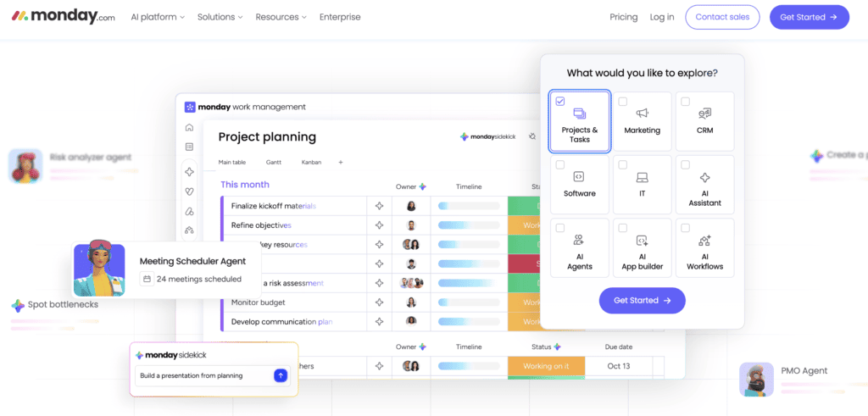This screenshot has width=868, height=416.
Task: Click the Meeting Scheduler Agent avatar
Action: [99, 269]
